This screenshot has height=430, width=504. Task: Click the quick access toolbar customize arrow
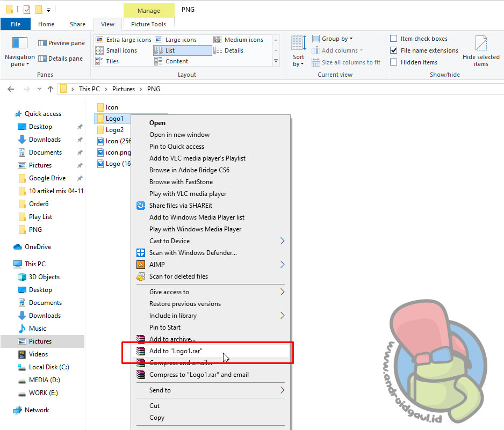48,10
